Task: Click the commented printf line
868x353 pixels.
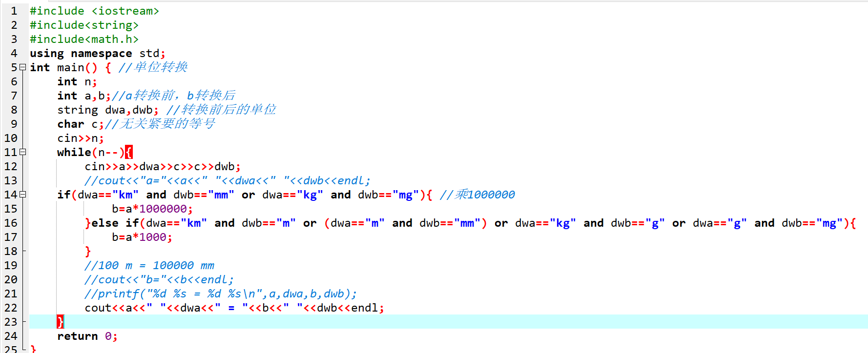Action: (x=220, y=294)
